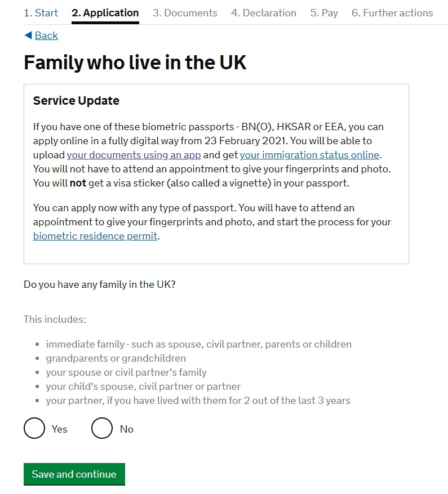Go back using the Back link
The width and height of the screenshot is (448, 494).
point(46,35)
